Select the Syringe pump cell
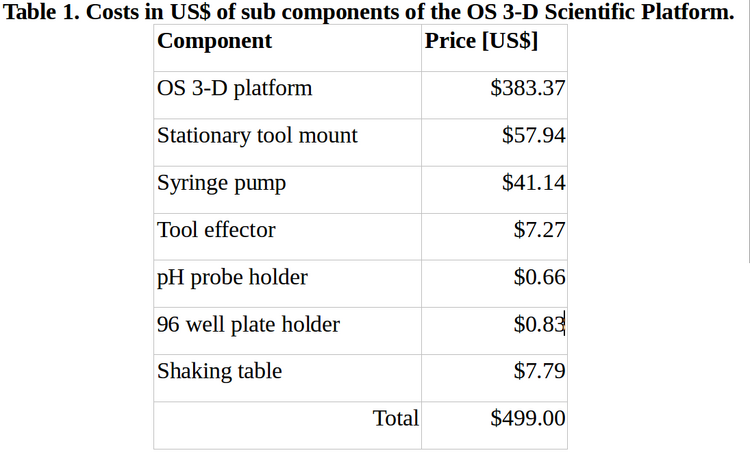This screenshot has height=468, width=750. pos(287,190)
